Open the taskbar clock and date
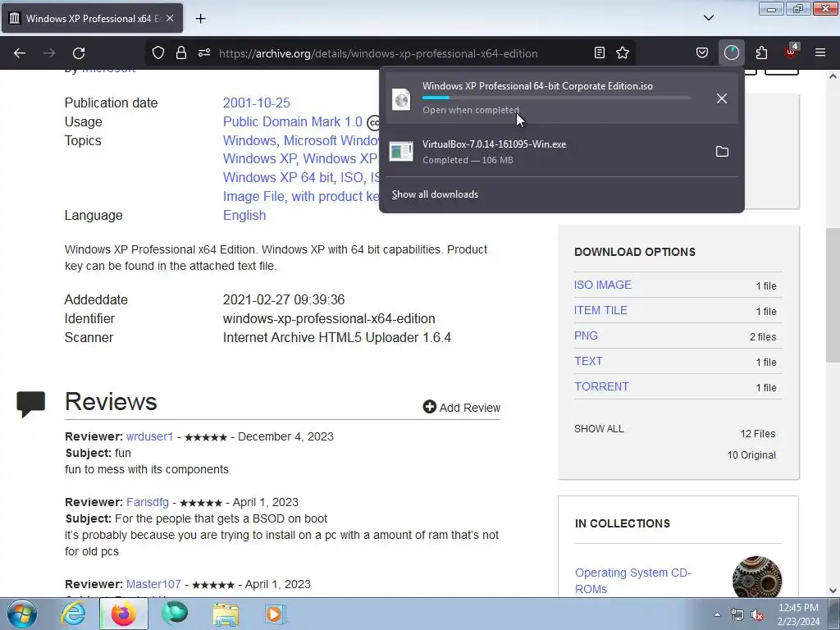Image resolution: width=840 pixels, height=630 pixels. [x=798, y=614]
